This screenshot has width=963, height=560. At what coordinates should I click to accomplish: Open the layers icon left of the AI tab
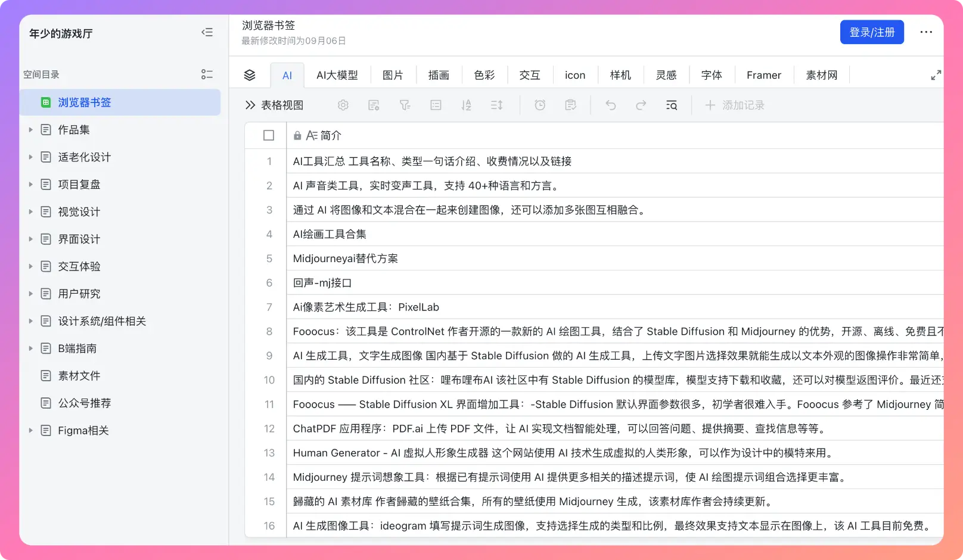[250, 75]
